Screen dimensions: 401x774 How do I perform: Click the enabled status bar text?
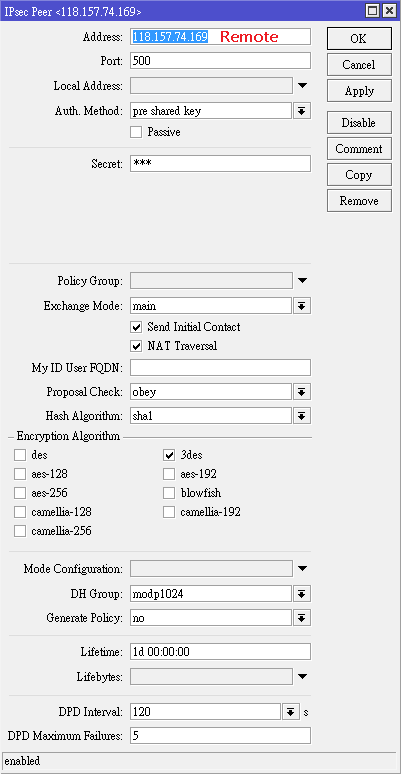click(22, 761)
